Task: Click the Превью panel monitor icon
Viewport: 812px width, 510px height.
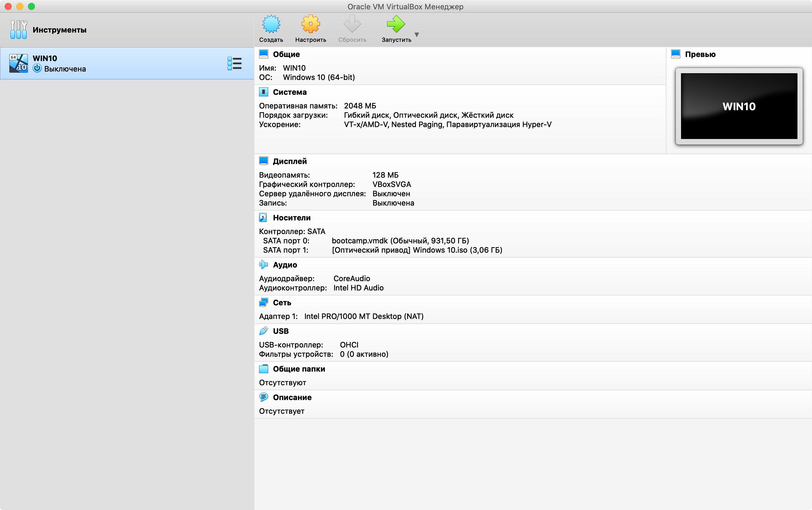Action: coord(676,54)
